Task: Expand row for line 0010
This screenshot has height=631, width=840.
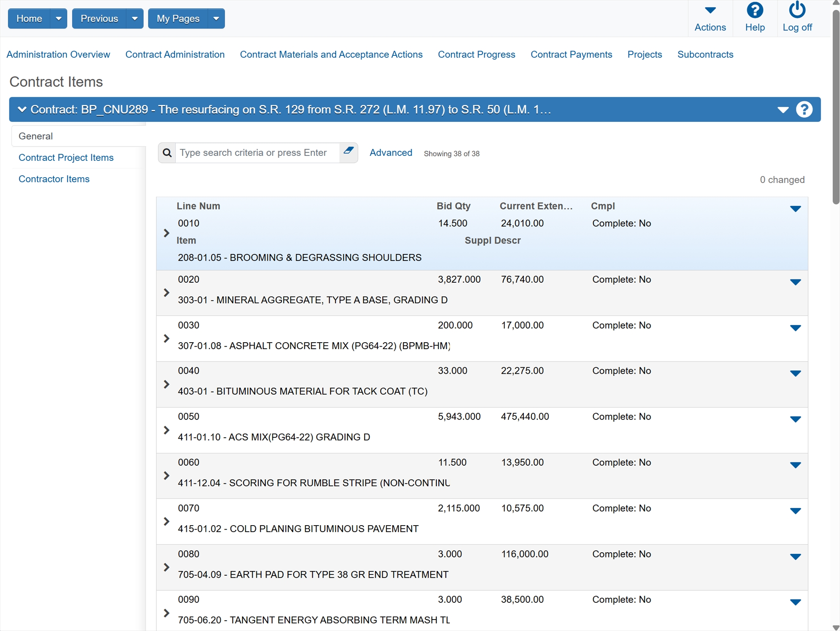Action: click(x=167, y=233)
